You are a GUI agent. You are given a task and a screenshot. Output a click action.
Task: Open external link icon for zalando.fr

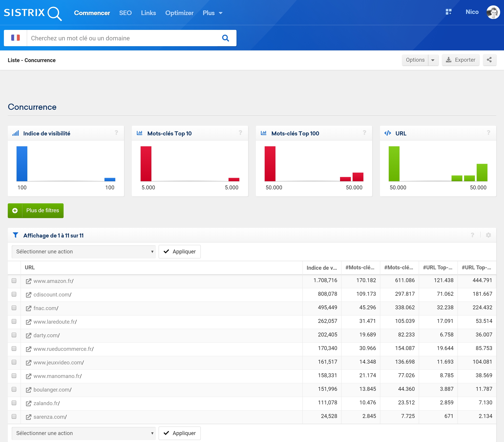[x=28, y=403]
